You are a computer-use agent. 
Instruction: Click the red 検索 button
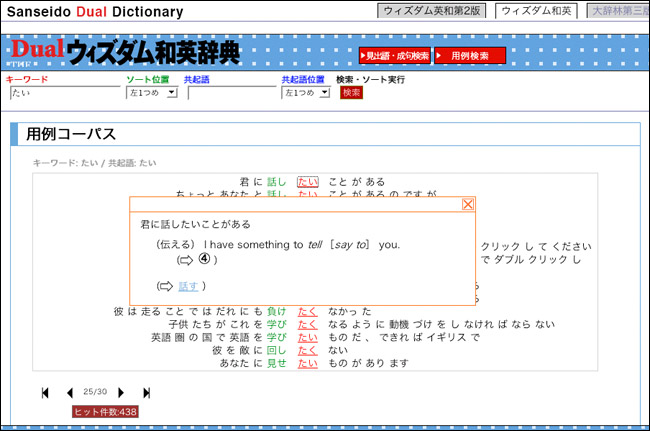[352, 93]
